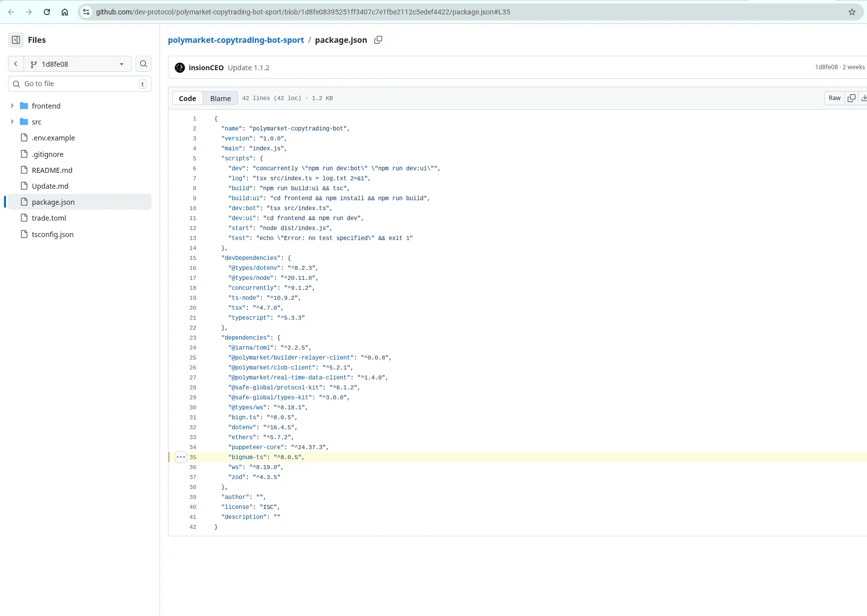
Task: Open site information icon in address bar
Action: (x=86, y=11)
